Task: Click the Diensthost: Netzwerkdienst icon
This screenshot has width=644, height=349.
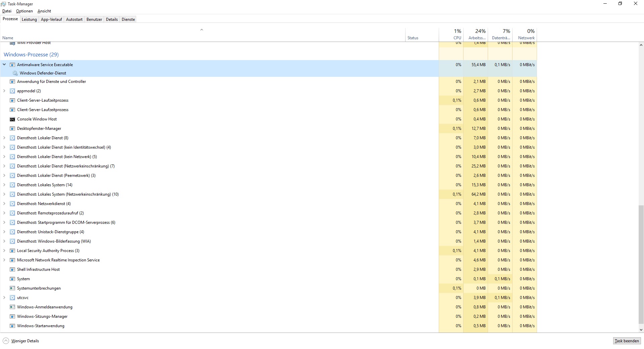Action: point(12,204)
